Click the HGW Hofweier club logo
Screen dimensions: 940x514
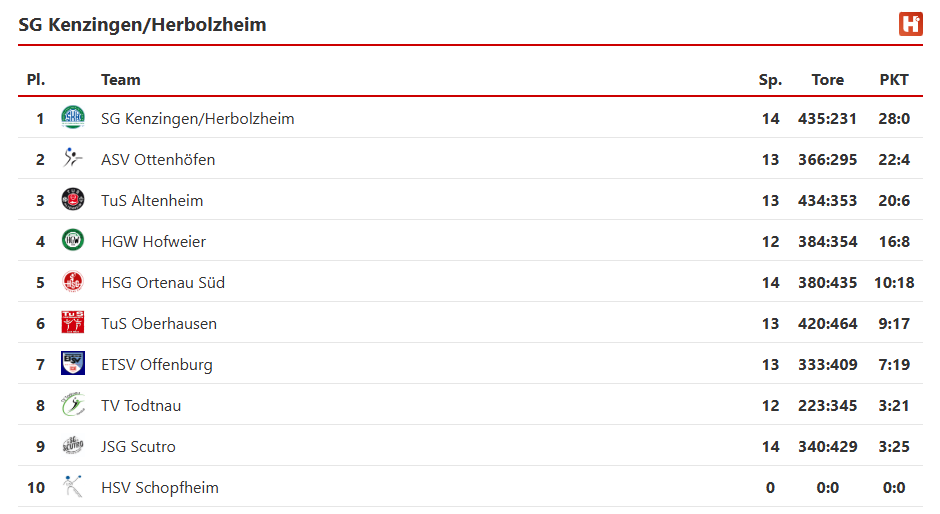point(73,241)
